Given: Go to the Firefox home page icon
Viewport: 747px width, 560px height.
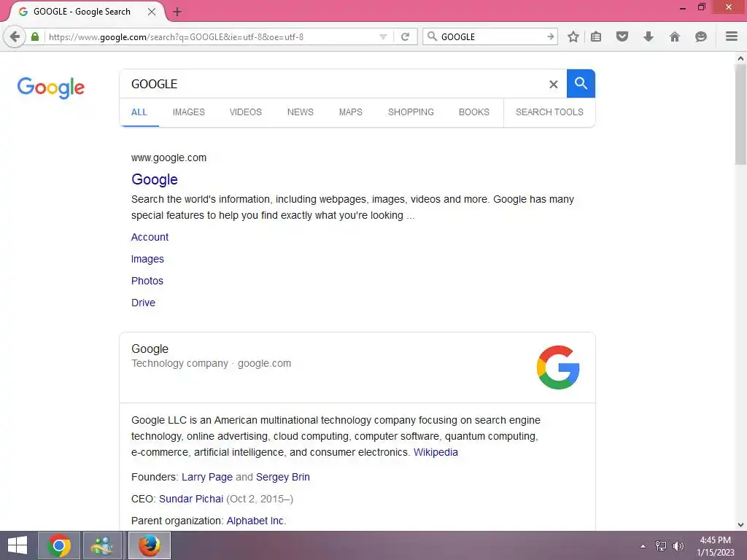Looking at the screenshot, I should point(675,36).
